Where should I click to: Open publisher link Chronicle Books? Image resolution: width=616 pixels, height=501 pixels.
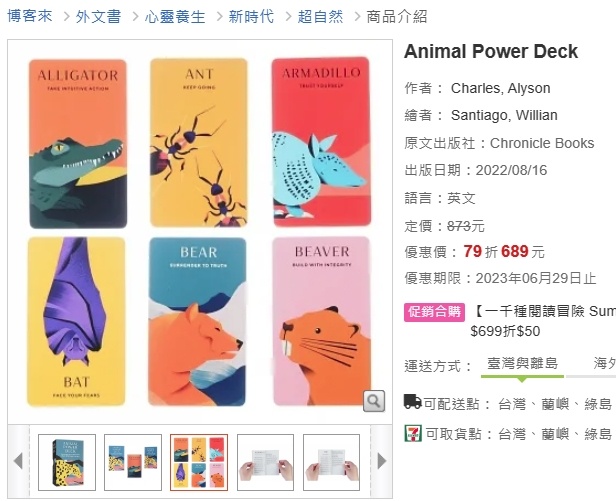pos(542,143)
